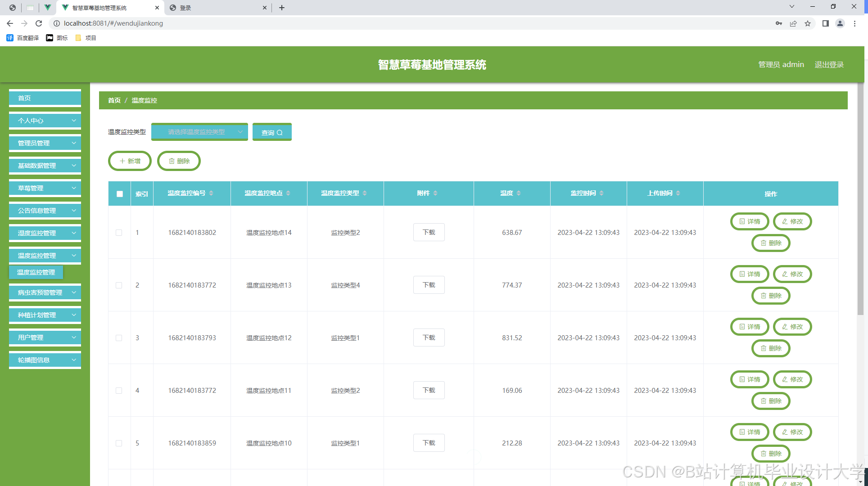
Task: Open the browser side panel icon
Action: 825,23
